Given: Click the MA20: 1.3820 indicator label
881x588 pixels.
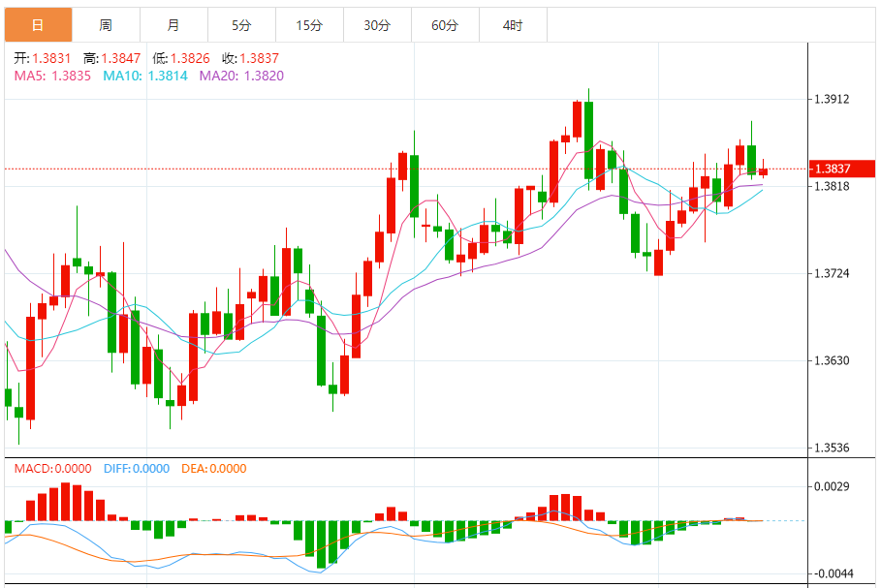Looking at the screenshot, I should pos(241,76).
